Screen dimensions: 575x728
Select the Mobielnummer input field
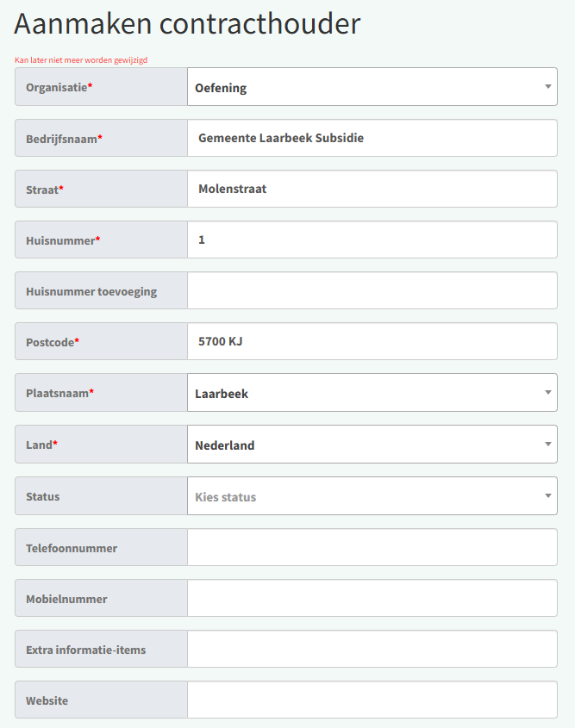coord(372,598)
